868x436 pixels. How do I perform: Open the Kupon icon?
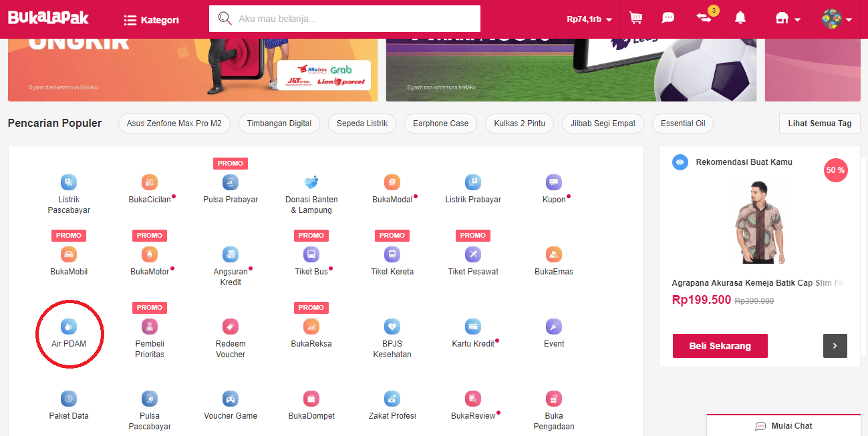[554, 182]
